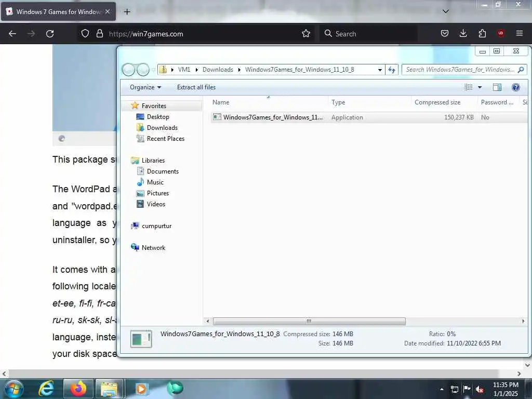Open Desktop in Favorites
532x399 pixels.
click(x=158, y=117)
